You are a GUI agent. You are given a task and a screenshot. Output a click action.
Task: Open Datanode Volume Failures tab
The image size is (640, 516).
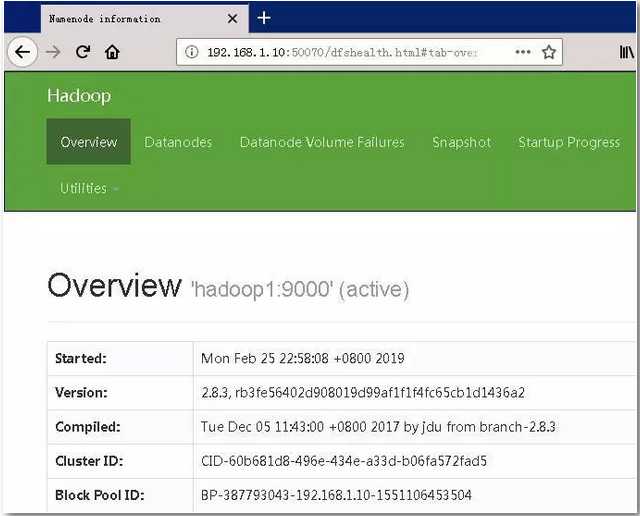322,142
